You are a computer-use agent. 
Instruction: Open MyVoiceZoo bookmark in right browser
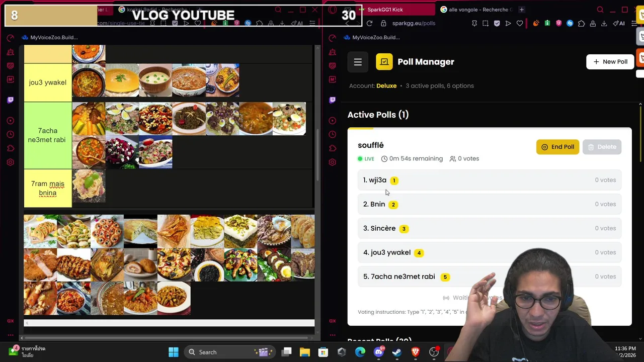click(x=371, y=37)
